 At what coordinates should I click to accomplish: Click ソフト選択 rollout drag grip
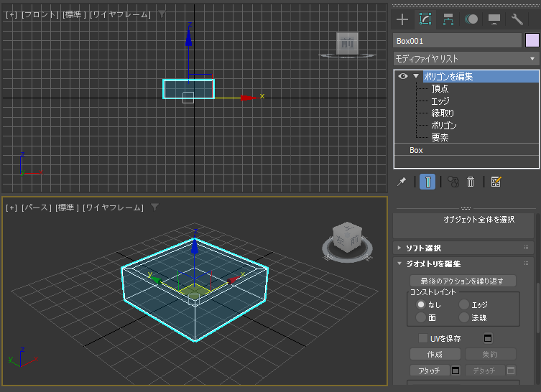point(526,247)
